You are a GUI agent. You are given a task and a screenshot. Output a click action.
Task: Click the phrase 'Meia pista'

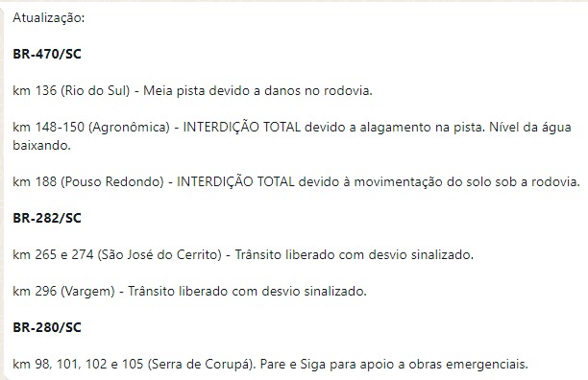174,90
